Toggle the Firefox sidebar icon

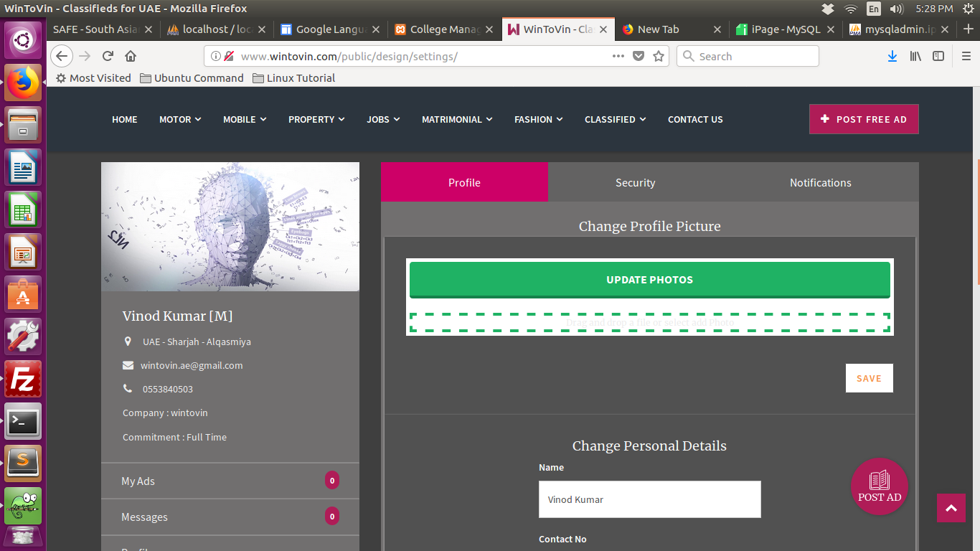(938, 56)
